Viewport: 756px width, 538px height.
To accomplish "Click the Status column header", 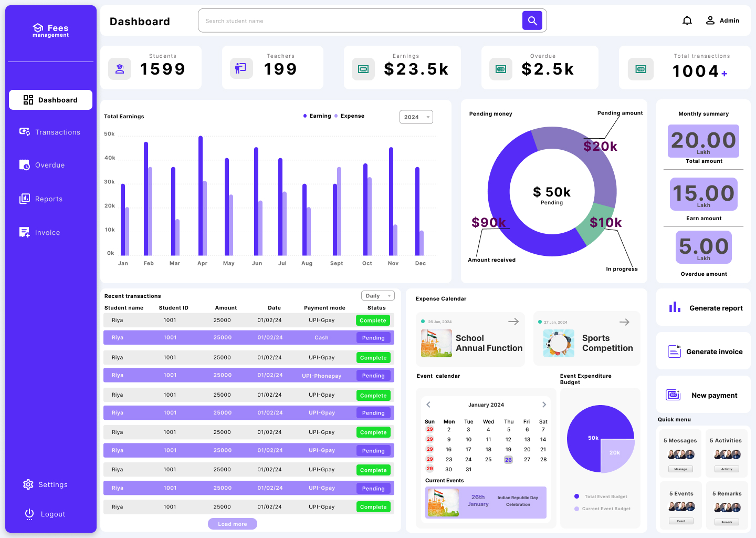I will click(x=376, y=308).
